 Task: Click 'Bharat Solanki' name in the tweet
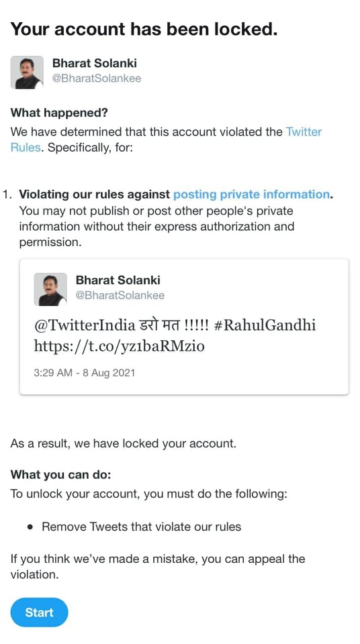(x=118, y=280)
